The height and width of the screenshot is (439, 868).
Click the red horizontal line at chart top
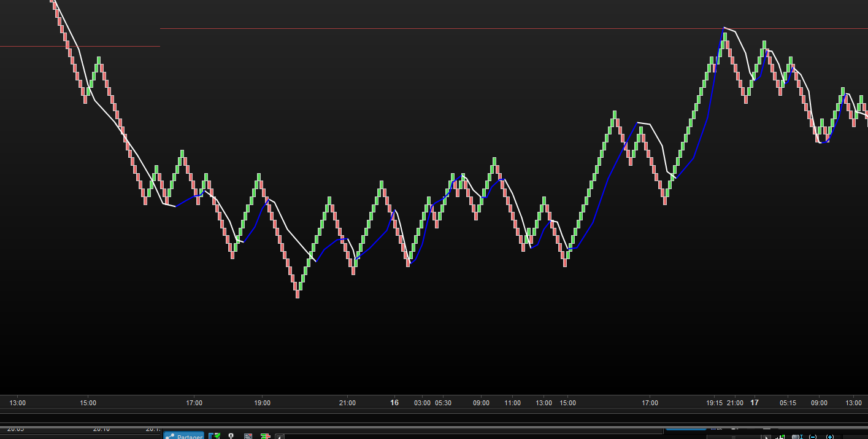(429, 28)
